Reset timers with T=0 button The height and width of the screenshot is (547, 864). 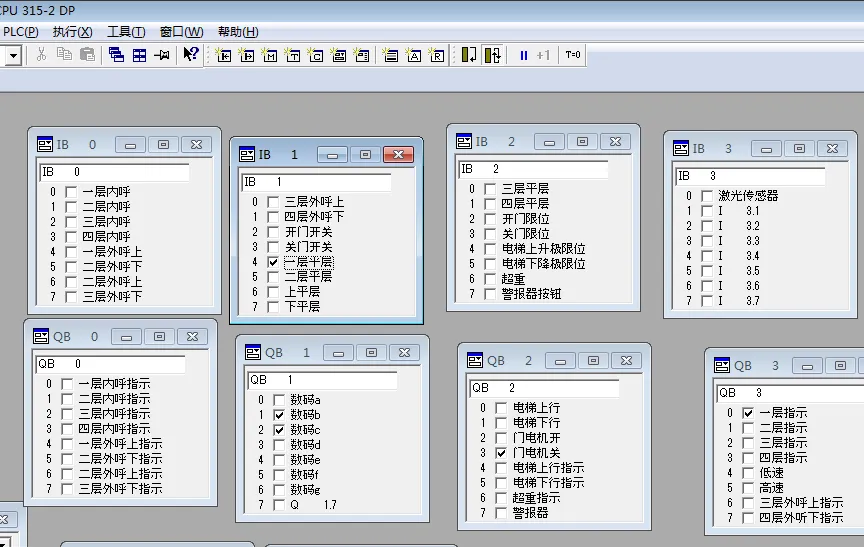click(573, 55)
